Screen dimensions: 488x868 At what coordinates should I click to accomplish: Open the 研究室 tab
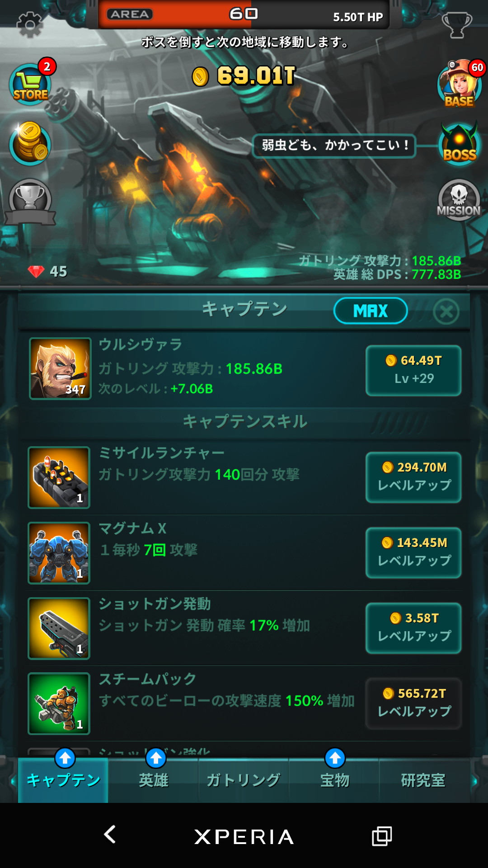point(424,780)
